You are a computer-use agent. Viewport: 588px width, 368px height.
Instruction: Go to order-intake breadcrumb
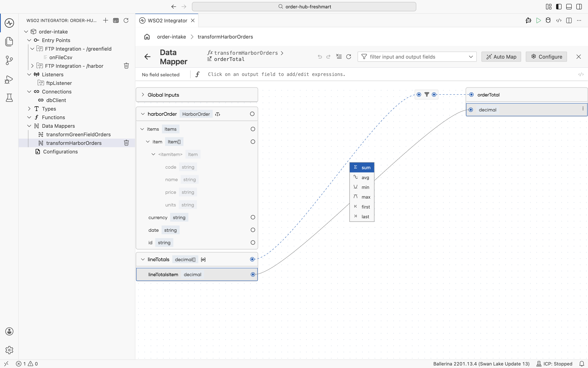point(171,37)
